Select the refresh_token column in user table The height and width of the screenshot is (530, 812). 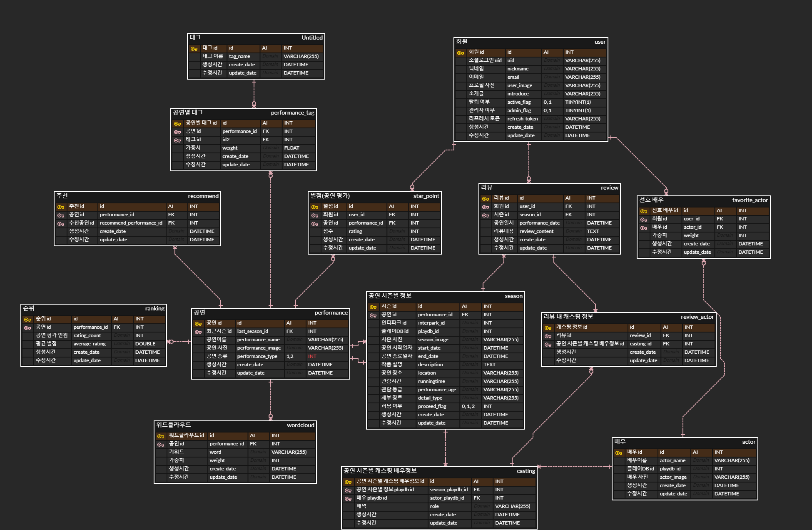coord(522,119)
